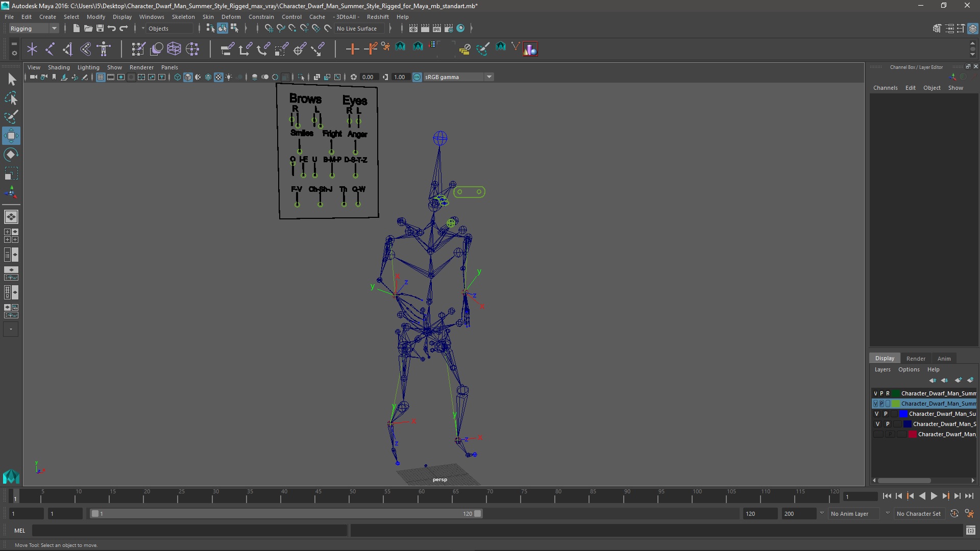Click the Set Key plus shelf icon

coord(352,49)
